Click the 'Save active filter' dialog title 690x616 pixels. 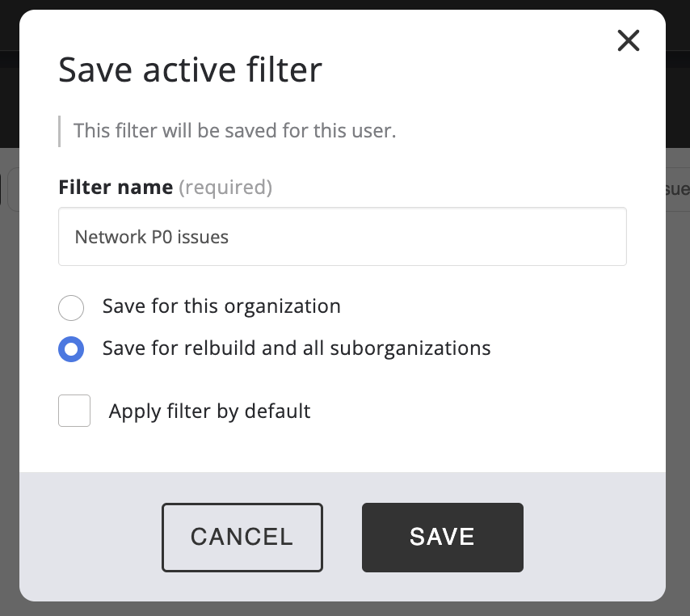190,70
